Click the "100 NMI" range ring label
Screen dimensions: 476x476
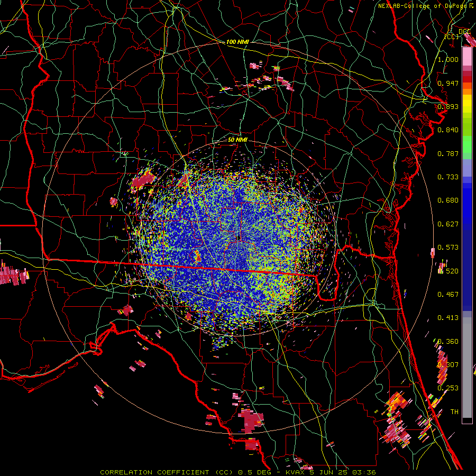coord(237,42)
